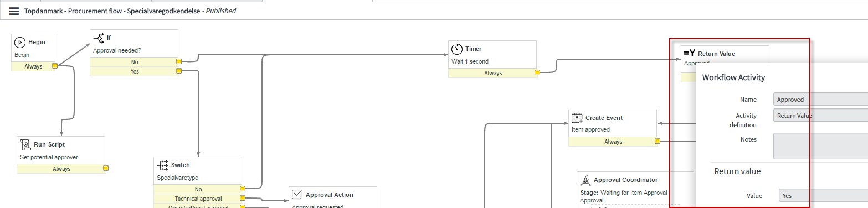Click the 'Stage: Waiting for Item Approval' text

623,193
